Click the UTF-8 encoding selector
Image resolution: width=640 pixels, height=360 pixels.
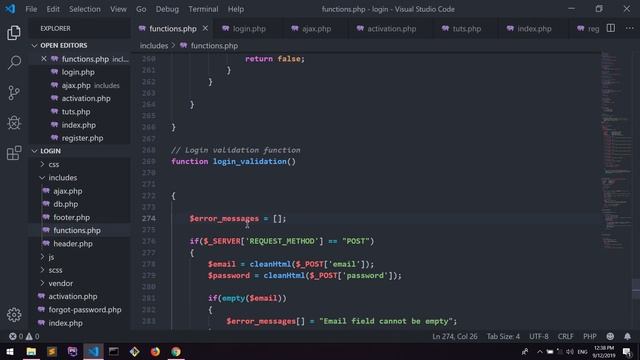(x=539, y=336)
